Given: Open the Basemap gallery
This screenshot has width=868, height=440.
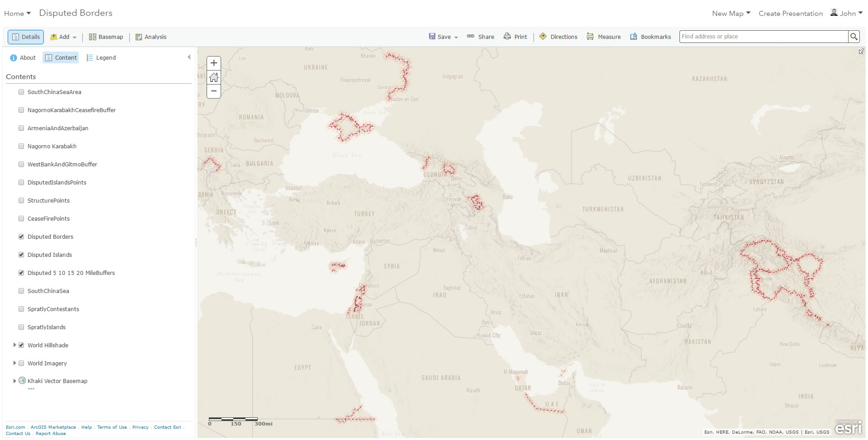Looking at the screenshot, I should [105, 37].
